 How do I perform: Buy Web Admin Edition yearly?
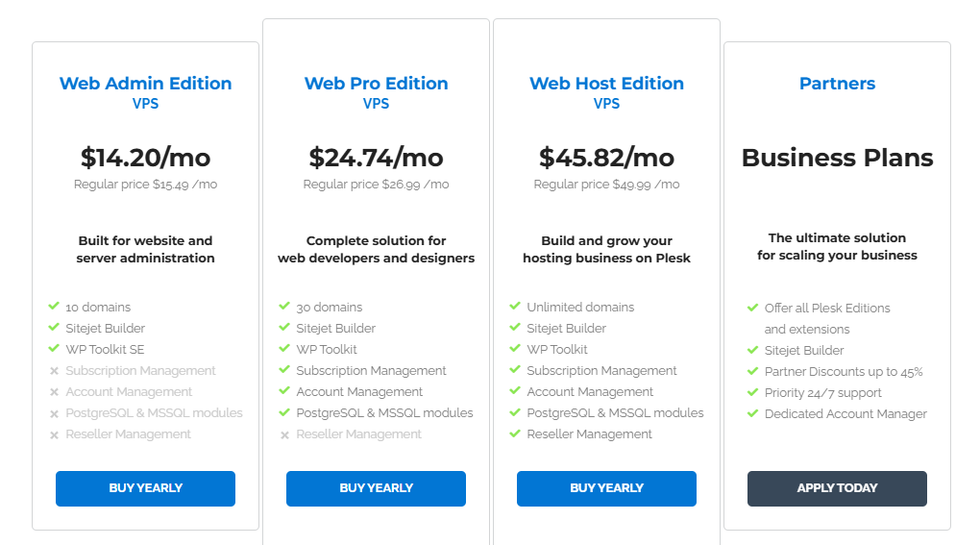click(145, 488)
